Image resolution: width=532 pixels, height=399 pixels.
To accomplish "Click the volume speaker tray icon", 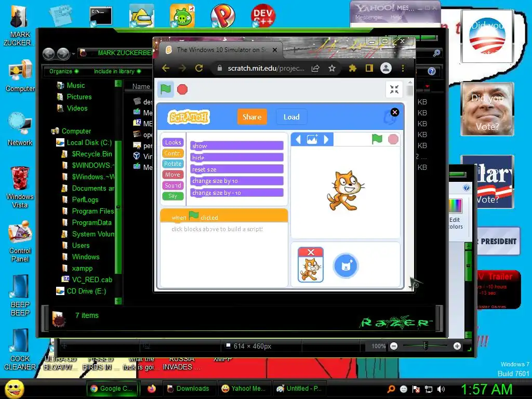I will [x=441, y=390].
